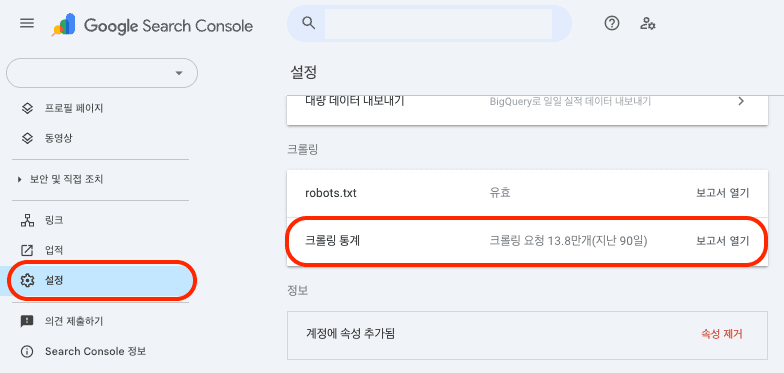Open the hamburger main menu
This screenshot has width=784, height=373.
click(27, 24)
